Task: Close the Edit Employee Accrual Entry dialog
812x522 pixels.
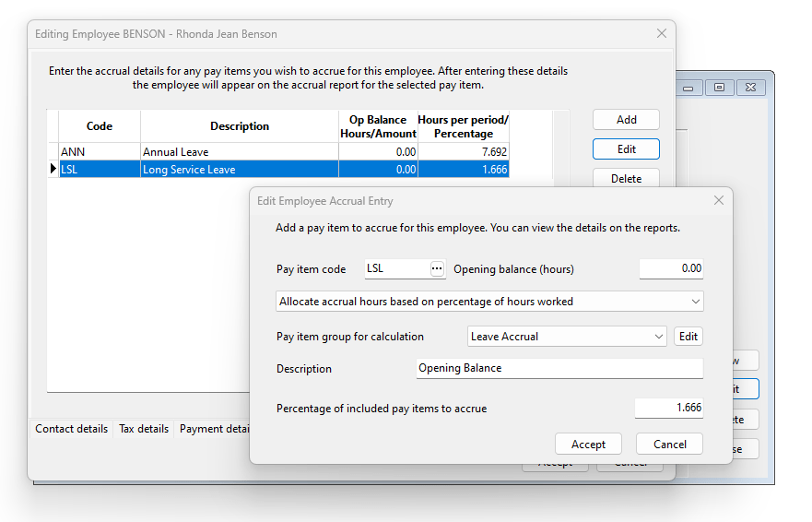Action: pyautogui.click(x=719, y=200)
